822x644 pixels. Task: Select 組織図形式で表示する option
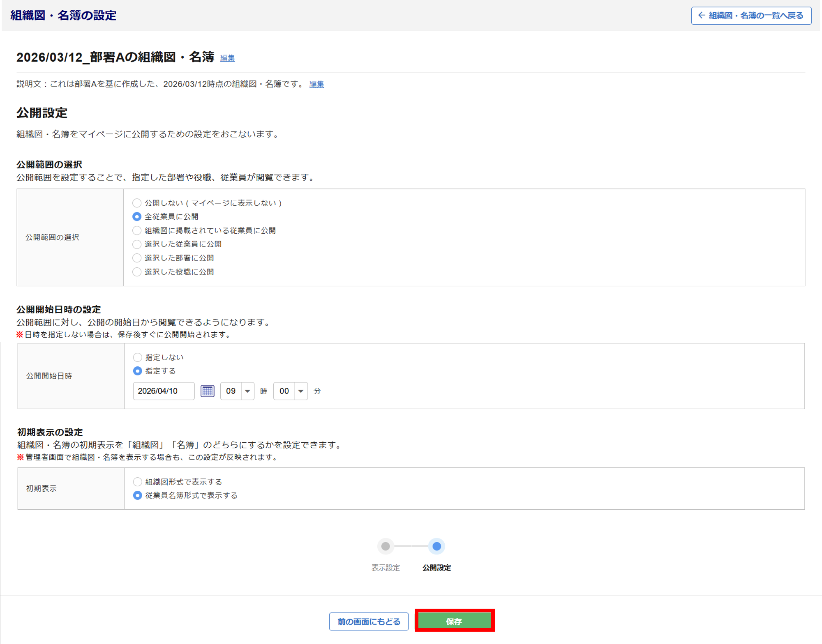coord(138,482)
